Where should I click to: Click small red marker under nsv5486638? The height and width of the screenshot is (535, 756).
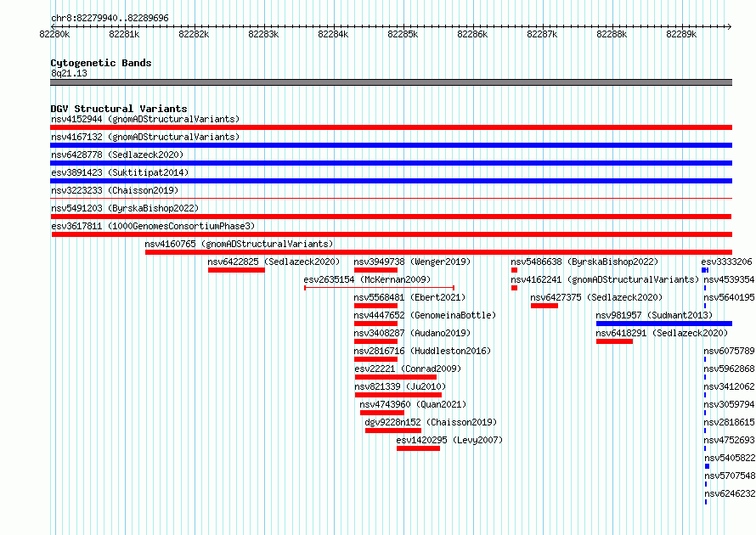514,270
